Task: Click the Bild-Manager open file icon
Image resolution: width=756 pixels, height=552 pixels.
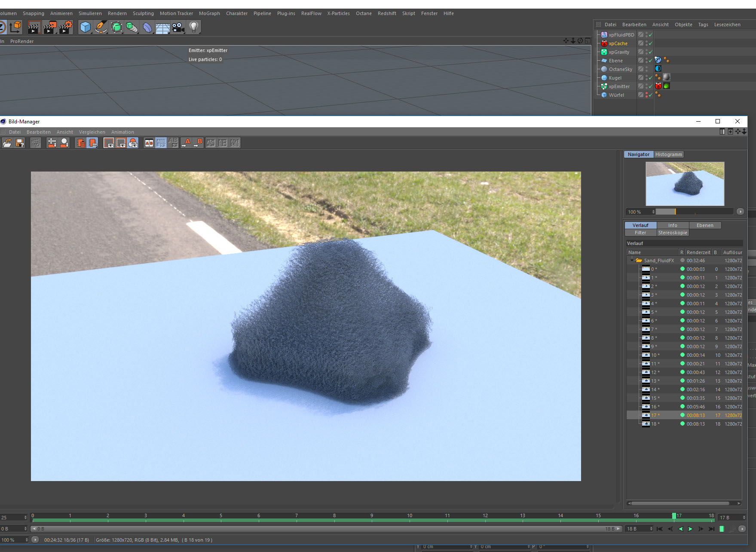Action: (x=7, y=143)
